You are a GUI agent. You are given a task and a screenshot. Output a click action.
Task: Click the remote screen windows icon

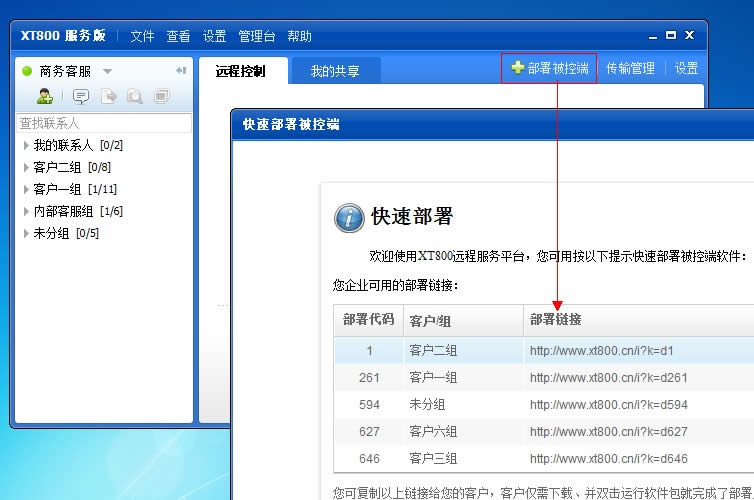click(162, 97)
